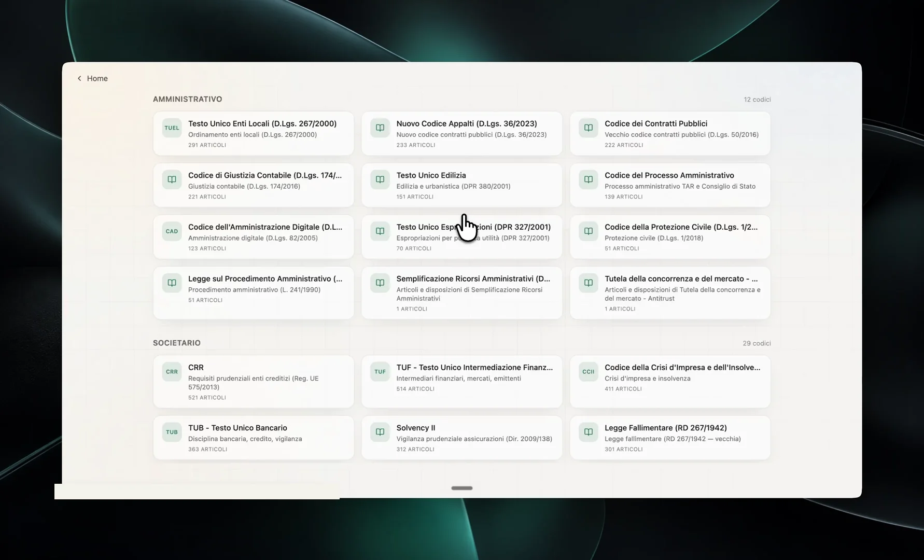This screenshot has width=924, height=560.
Task: Click the Legge Fallimentare book icon
Action: coord(589,432)
